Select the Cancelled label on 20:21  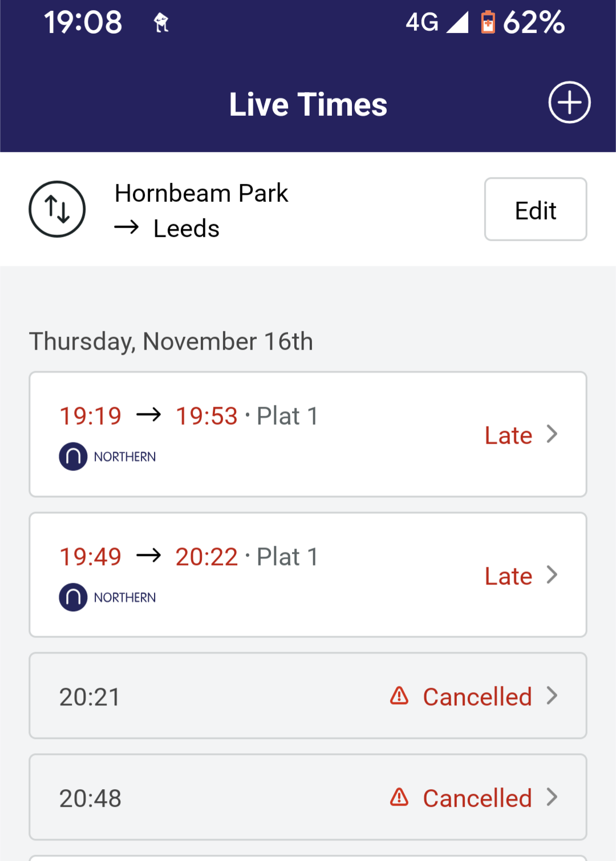[477, 697]
